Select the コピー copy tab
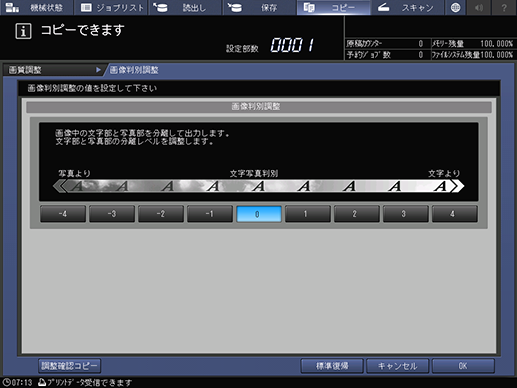The width and height of the screenshot is (517, 388). click(x=333, y=7)
